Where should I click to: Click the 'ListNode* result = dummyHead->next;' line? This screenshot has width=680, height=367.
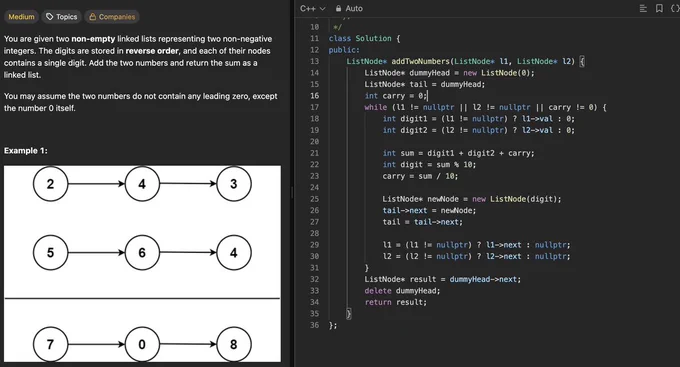pos(442,279)
